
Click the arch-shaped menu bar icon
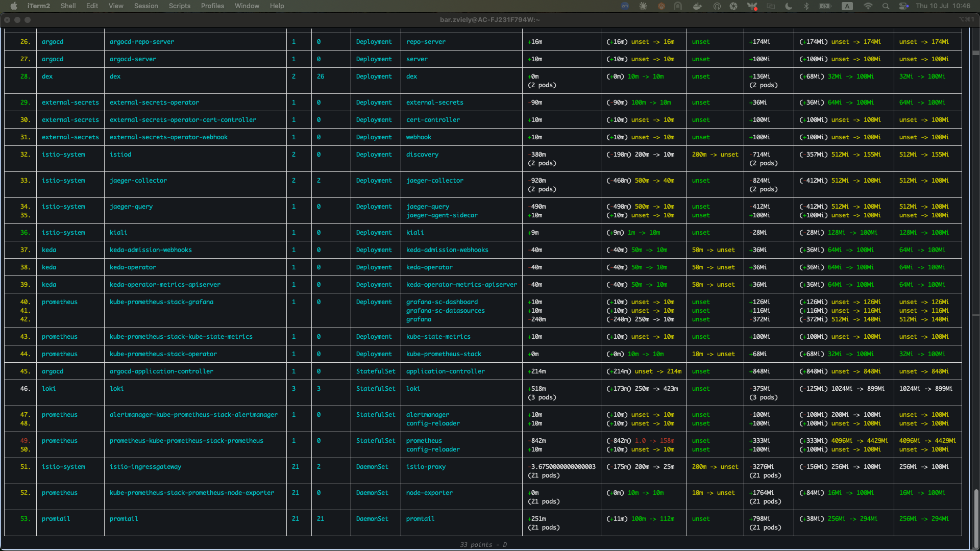click(x=678, y=6)
